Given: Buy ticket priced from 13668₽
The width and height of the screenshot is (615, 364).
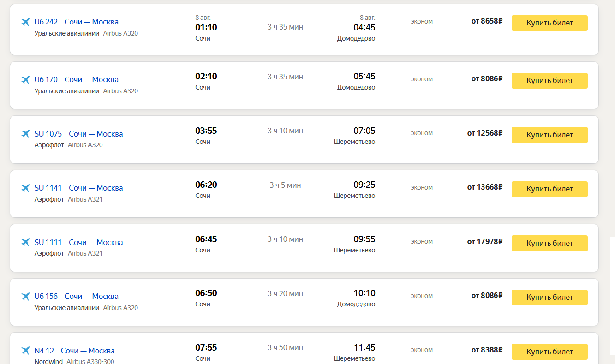Looking at the screenshot, I should pos(549,189).
